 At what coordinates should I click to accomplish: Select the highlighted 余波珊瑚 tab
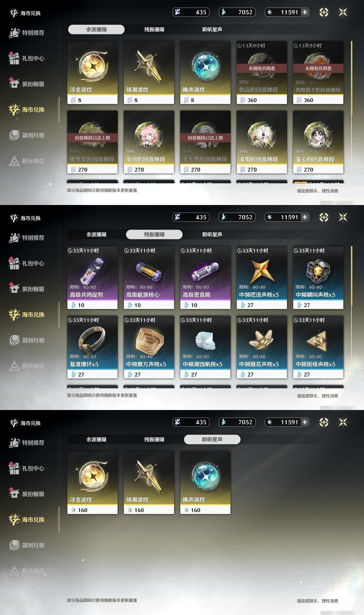coord(96,29)
